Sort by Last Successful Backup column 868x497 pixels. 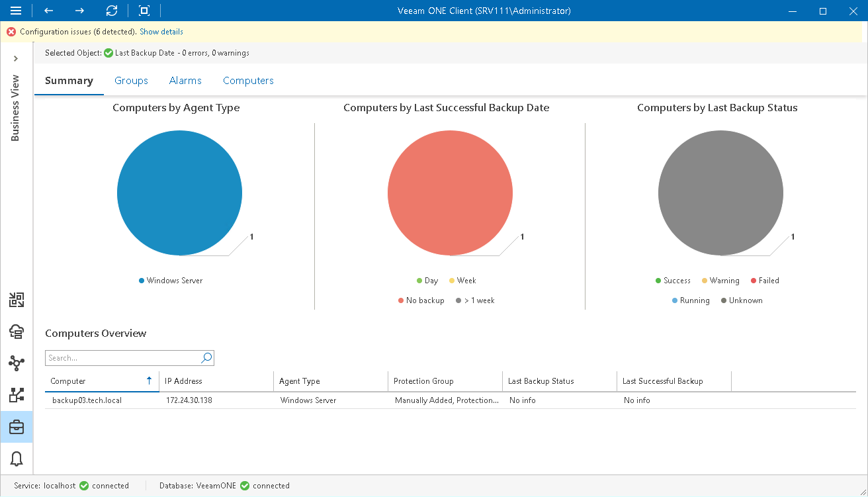pos(674,381)
